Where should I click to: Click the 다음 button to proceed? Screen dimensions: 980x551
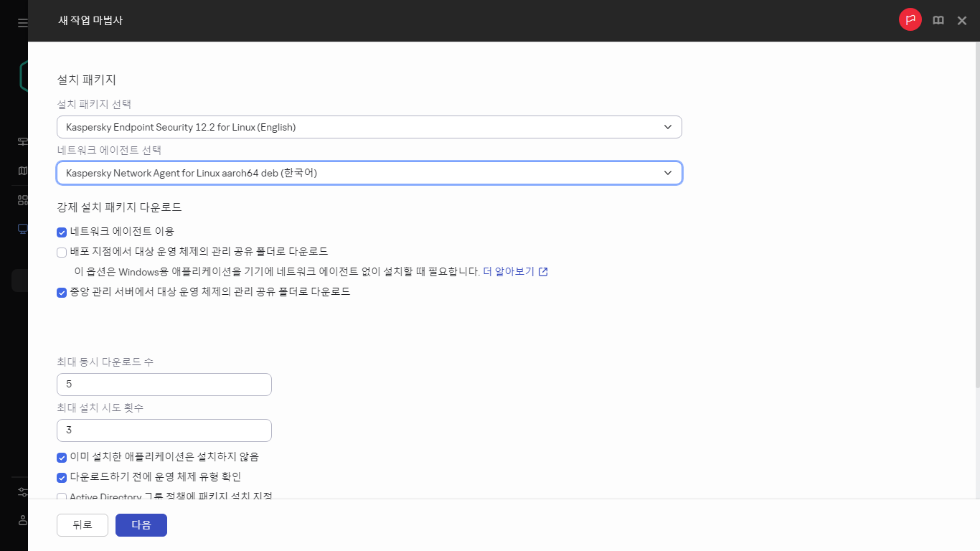coord(141,524)
